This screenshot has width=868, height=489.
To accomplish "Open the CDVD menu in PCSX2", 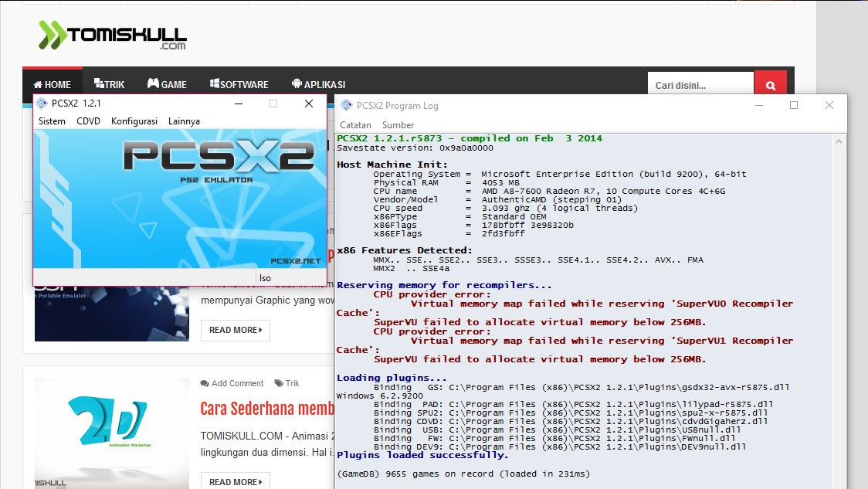I will coord(89,121).
